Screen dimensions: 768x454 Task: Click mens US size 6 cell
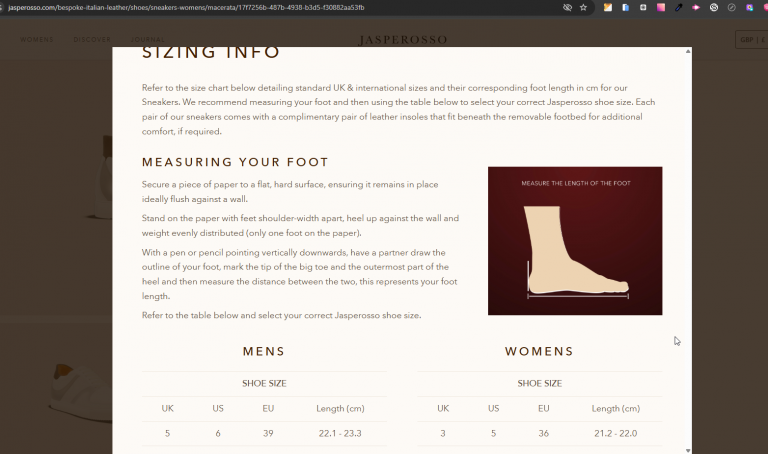click(218, 433)
